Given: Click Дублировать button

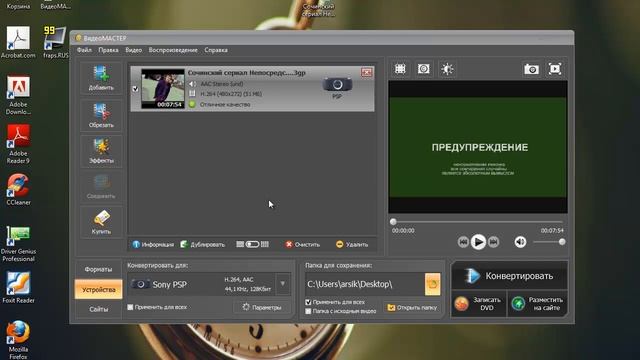Looking at the screenshot, I should click(202, 244).
